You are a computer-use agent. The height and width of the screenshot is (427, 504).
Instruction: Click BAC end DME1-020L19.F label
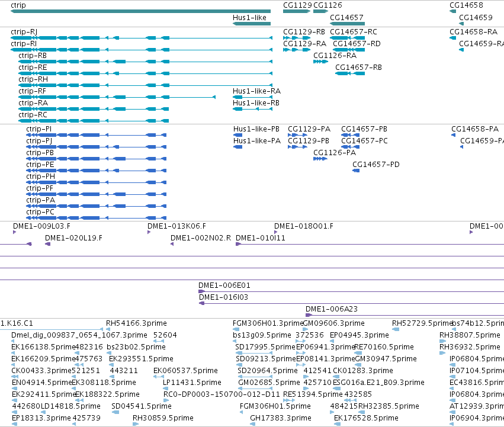tap(73, 238)
